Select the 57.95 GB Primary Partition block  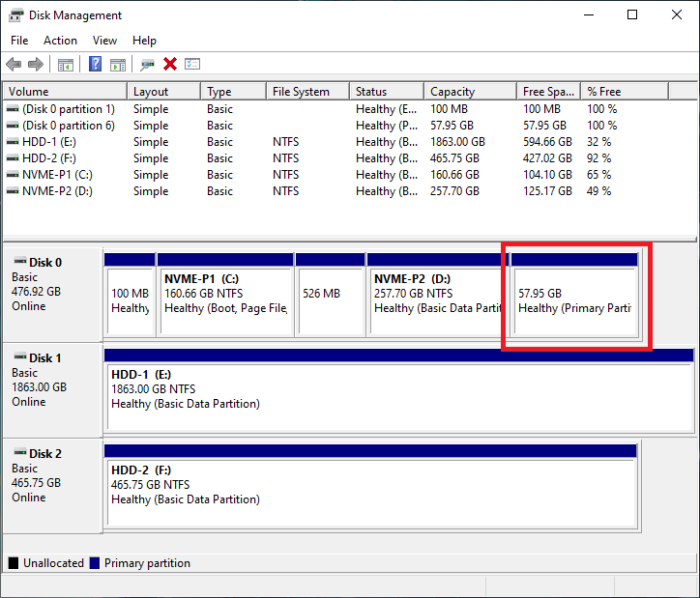pos(575,295)
